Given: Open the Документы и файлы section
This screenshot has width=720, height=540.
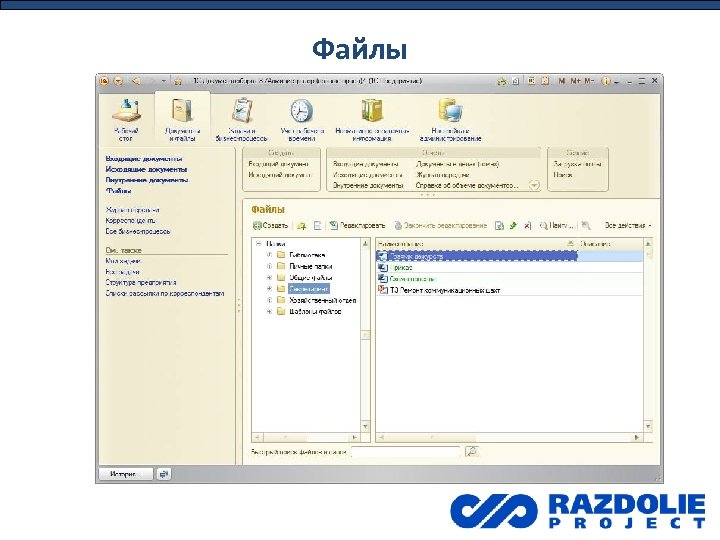Looking at the screenshot, I should [182, 119].
